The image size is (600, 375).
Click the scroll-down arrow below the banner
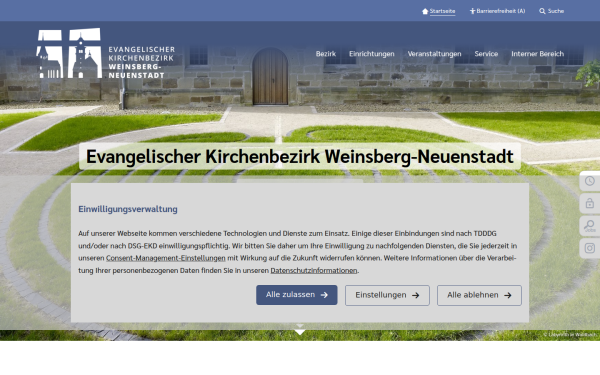[x=300, y=331]
